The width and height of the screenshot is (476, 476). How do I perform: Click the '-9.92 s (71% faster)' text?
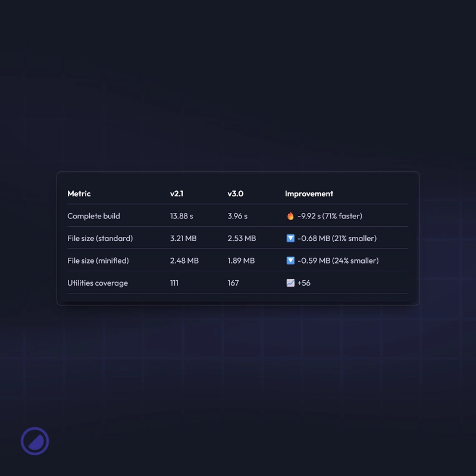coord(330,216)
